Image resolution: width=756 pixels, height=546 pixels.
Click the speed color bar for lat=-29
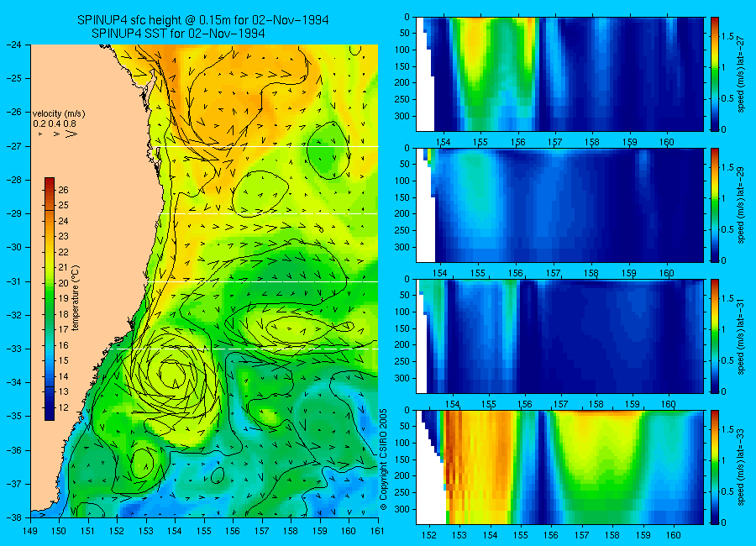click(715, 205)
